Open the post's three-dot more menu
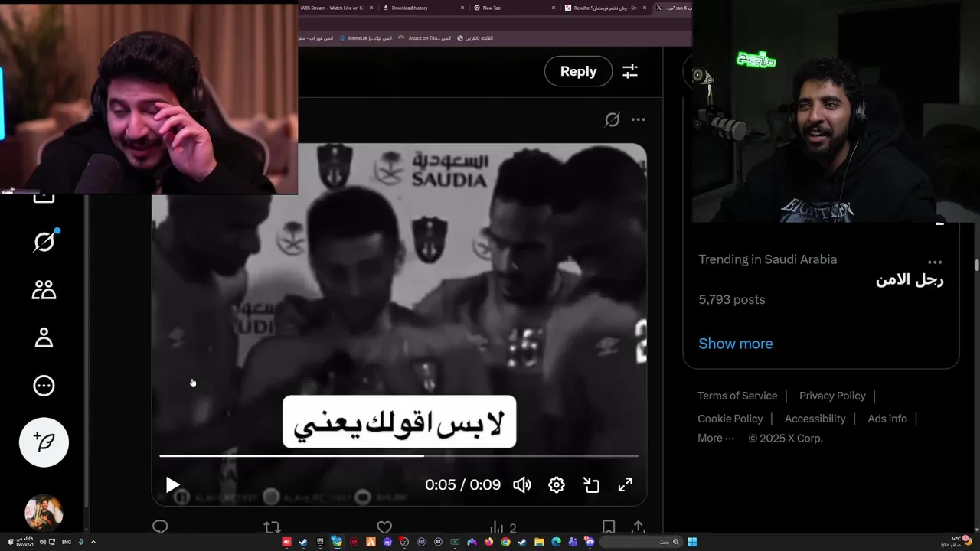This screenshot has width=980, height=551. [x=638, y=119]
